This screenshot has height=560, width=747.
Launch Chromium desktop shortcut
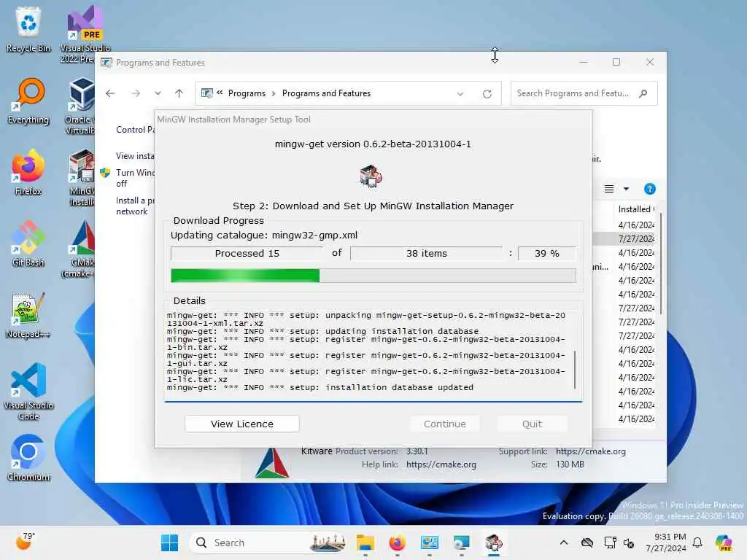(x=28, y=458)
